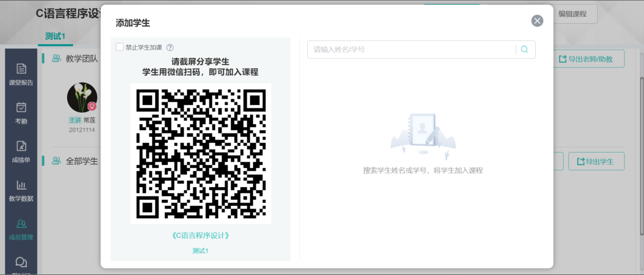Switch to the 测试1 tab
The height and width of the screenshot is (275, 644).
pos(55,36)
